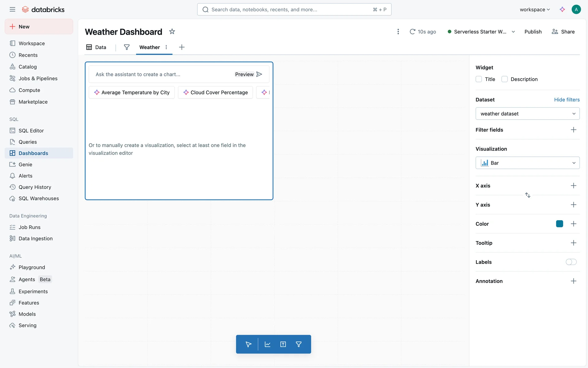The height and width of the screenshot is (368, 588).
Task: Switch to the Data tab
Action: (96, 47)
